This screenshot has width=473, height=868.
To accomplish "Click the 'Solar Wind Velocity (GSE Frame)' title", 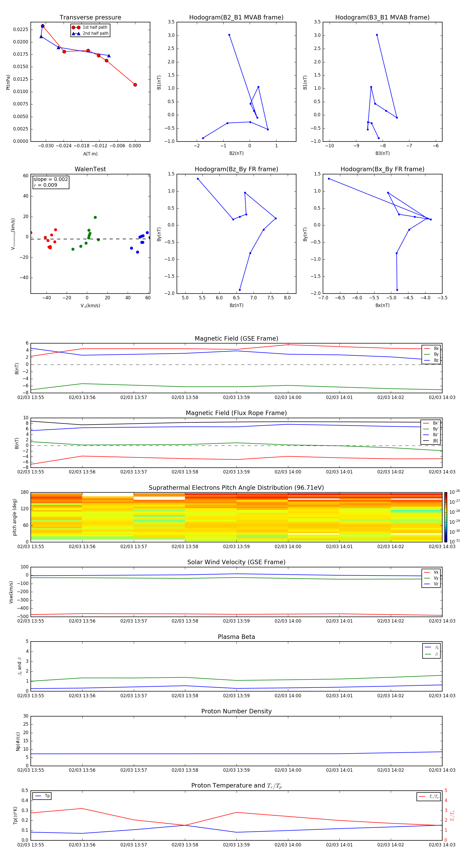I will (x=236, y=562).
